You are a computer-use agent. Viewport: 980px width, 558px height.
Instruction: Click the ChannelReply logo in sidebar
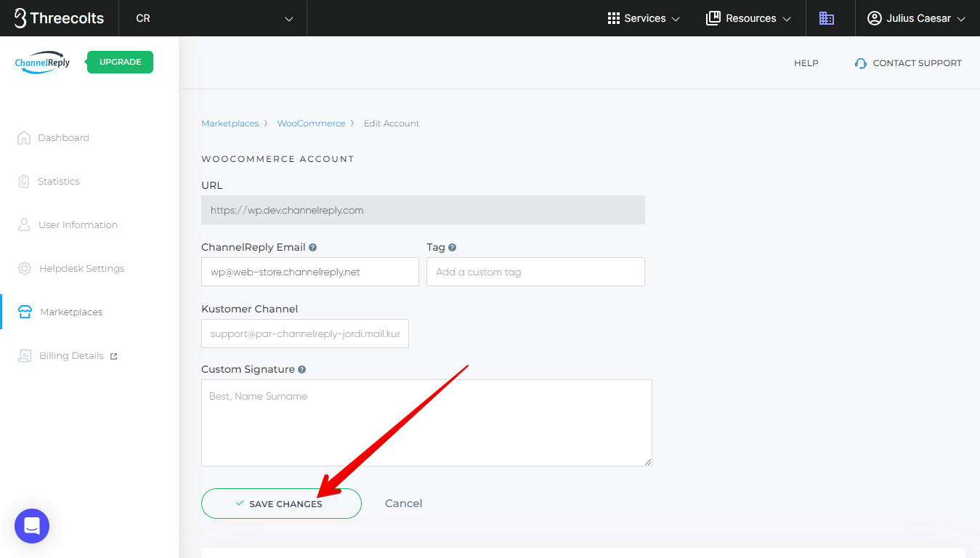(43, 62)
